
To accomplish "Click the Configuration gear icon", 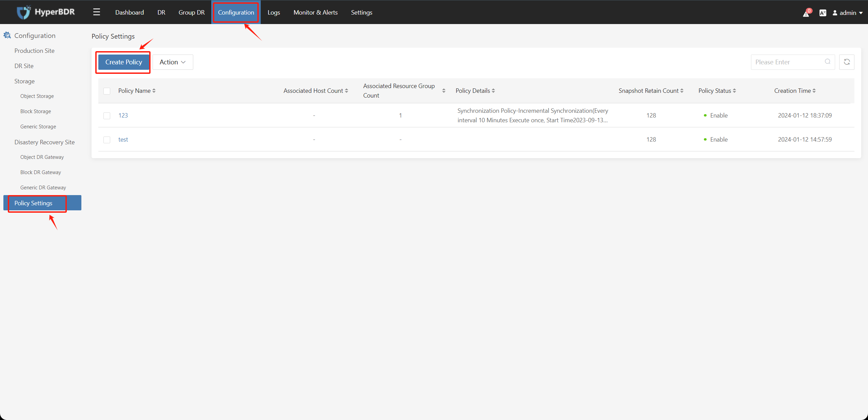I will (x=8, y=35).
